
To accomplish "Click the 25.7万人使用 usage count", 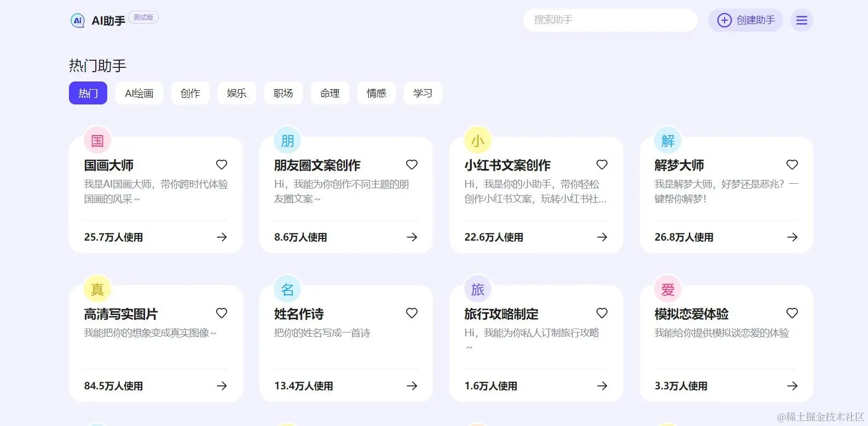I will point(113,237).
